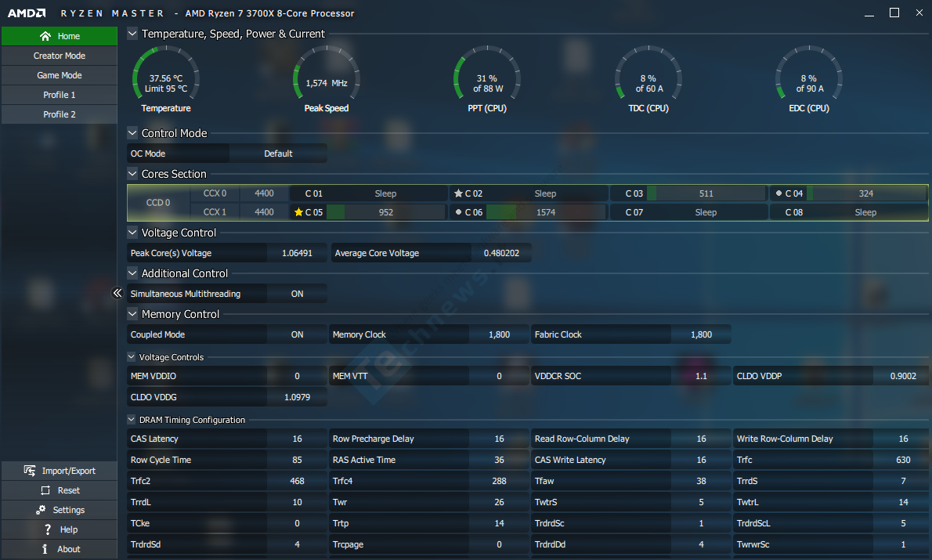Open Profile 1
Viewport: 932px width, 560px height.
coord(60,95)
